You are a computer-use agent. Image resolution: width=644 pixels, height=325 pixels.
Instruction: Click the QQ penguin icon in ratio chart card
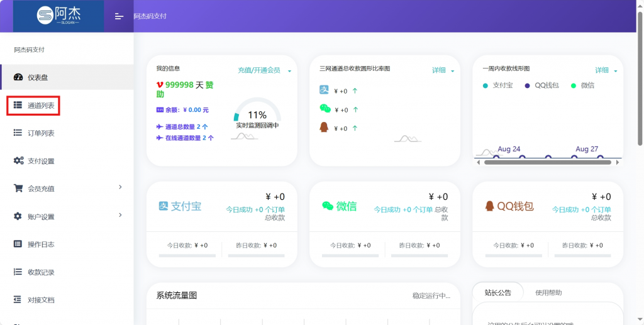(x=324, y=127)
